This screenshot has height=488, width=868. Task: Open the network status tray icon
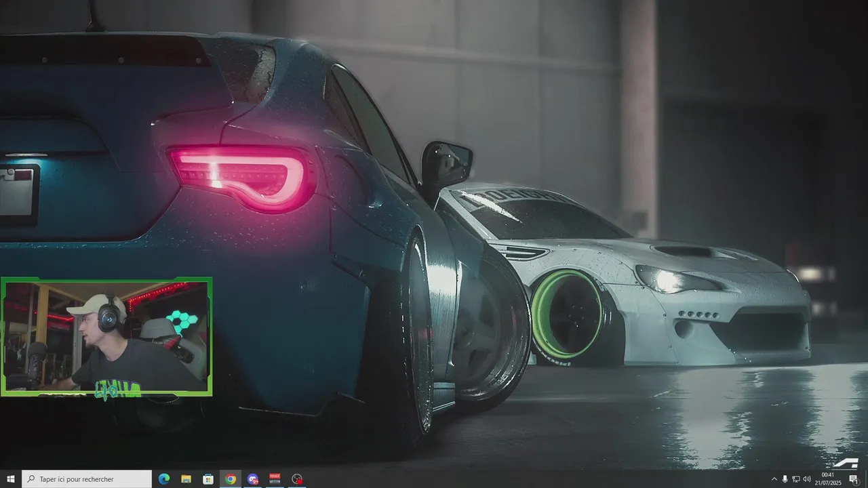(796, 479)
